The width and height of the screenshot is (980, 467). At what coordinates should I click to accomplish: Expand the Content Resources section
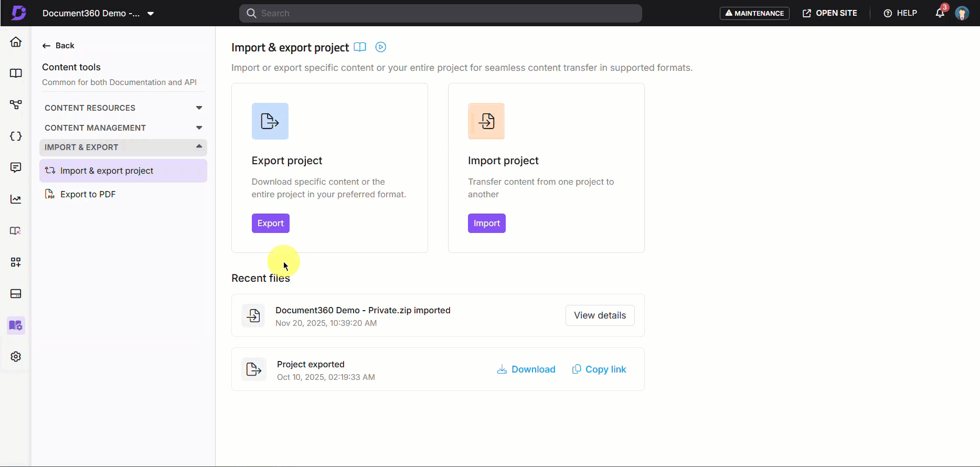tap(123, 108)
